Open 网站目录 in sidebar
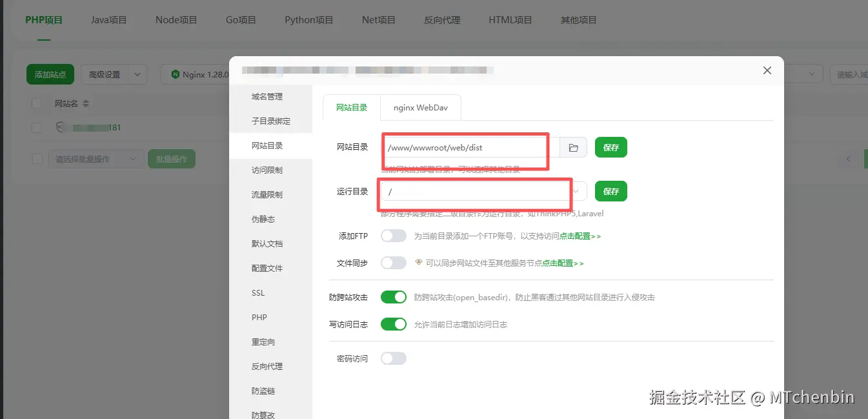This screenshot has width=868, height=419. tap(271, 146)
